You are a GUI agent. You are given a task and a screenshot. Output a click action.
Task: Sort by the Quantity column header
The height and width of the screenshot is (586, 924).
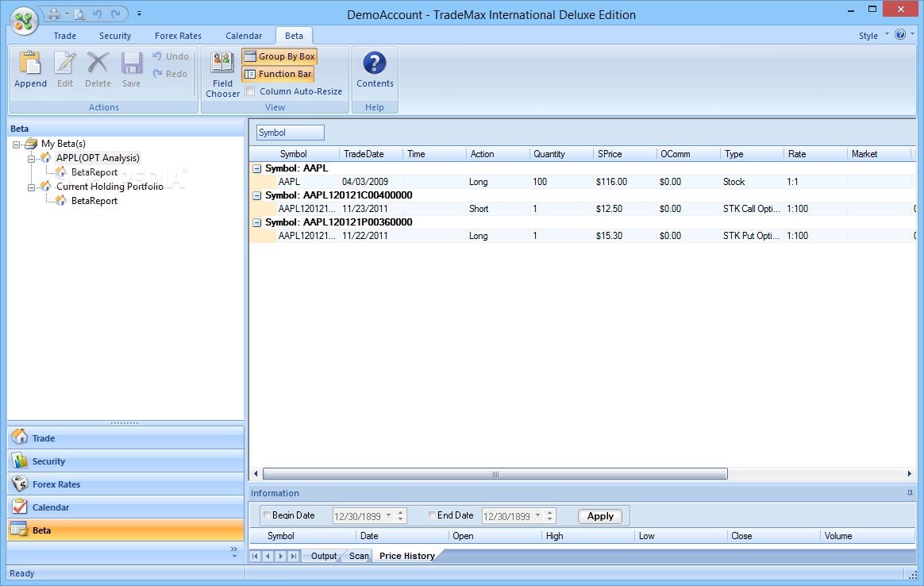[x=561, y=154]
